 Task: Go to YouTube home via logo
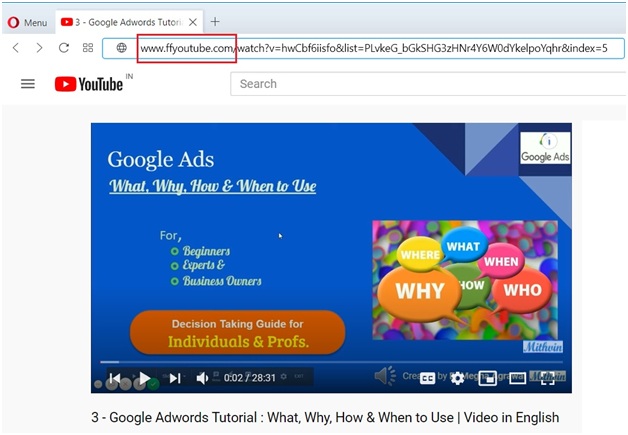[x=89, y=84]
